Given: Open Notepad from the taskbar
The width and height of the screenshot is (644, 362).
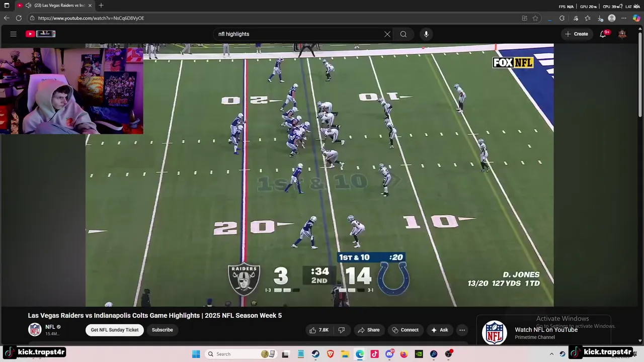Looking at the screenshot, I should (x=301, y=354).
